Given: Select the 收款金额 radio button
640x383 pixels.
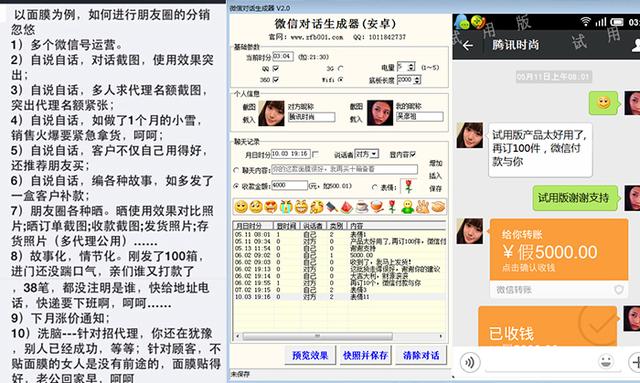Looking at the screenshot, I should 236,186.
